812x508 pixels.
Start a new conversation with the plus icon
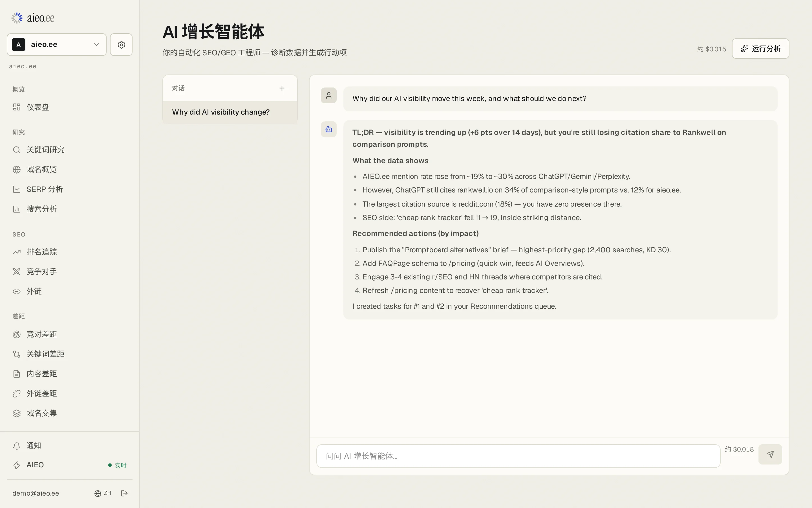point(282,88)
